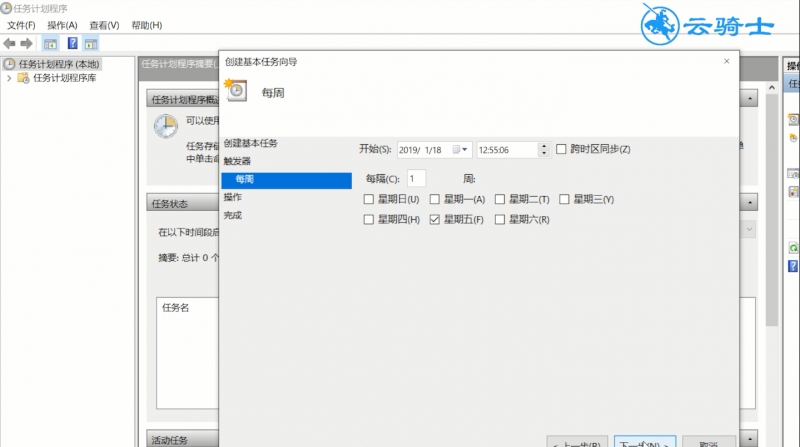Click the scroll up arrow of the summary pane
This screenshot has width=800, height=447.
(772, 88)
